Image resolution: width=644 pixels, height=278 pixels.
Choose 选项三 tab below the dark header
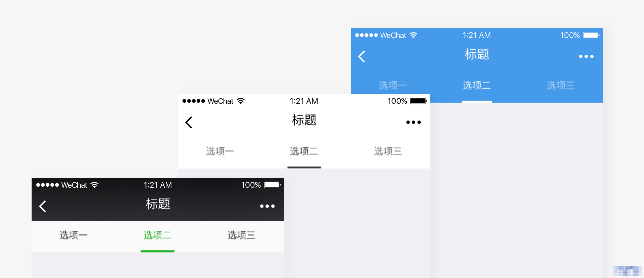click(242, 235)
